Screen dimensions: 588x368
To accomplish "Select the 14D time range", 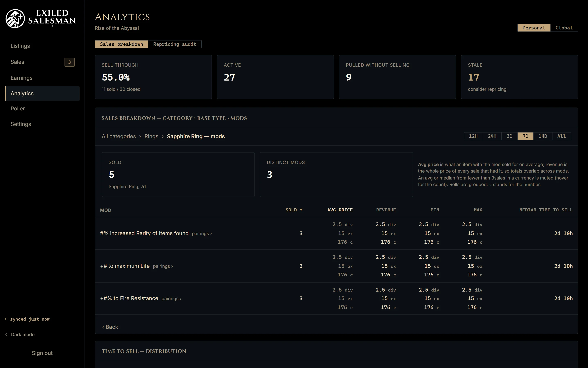I will point(543,136).
